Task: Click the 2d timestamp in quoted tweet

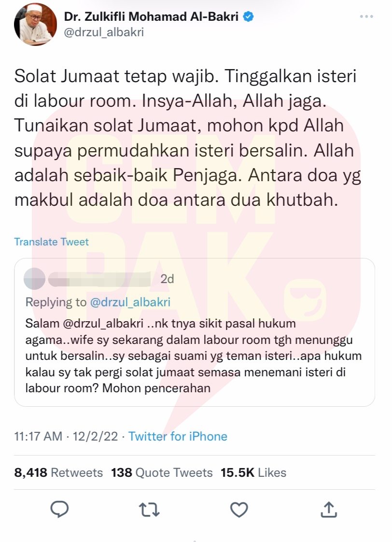Action: coord(167,279)
